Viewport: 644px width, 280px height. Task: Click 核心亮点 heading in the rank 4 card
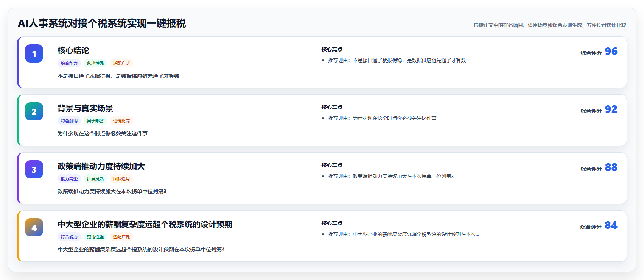pyautogui.click(x=332, y=223)
